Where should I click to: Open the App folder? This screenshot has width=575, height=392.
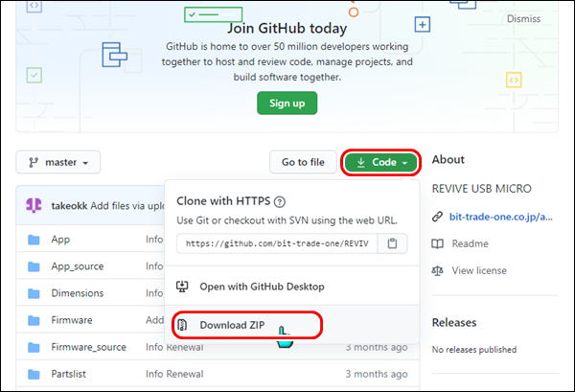tap(60, 240)
